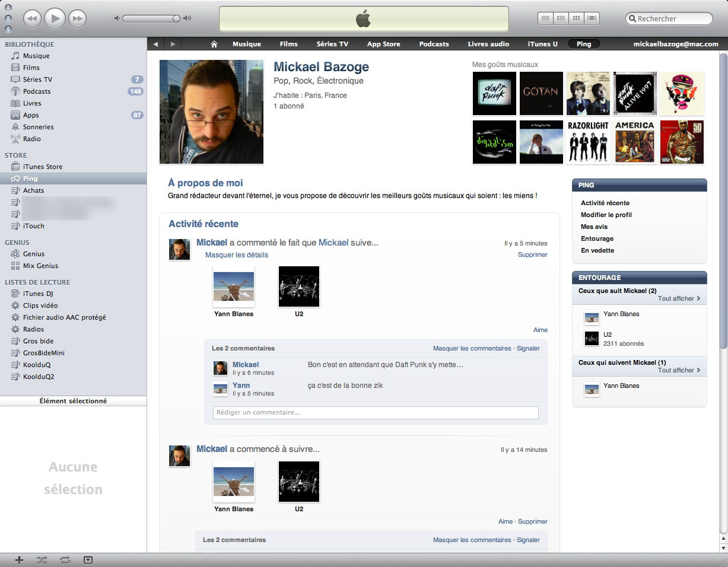728x567 pixels.
Task: Switch to list view icon
Action: pos(545,18)
